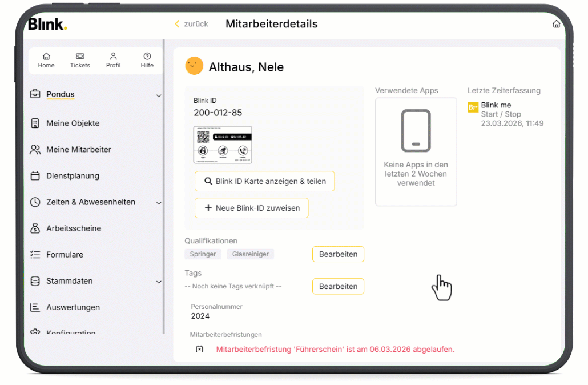
Task: Click the home icon in top-right corner
Action: click(x=557, y=24)
